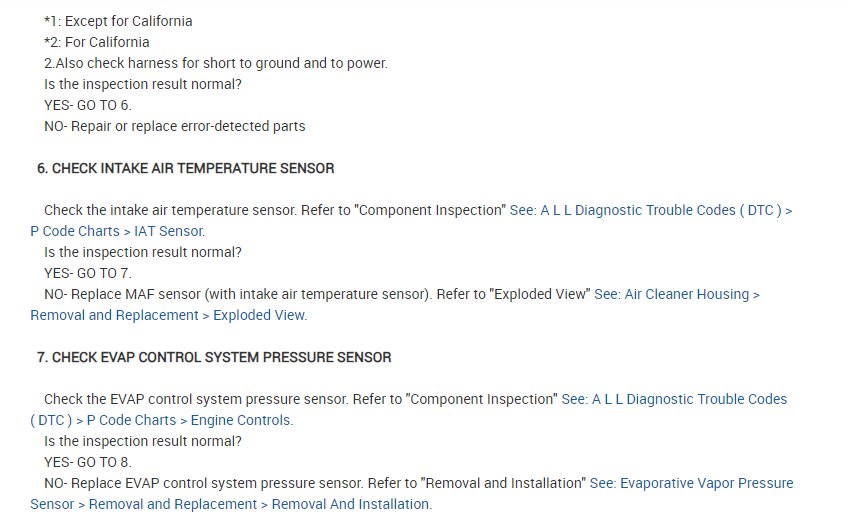This screenshot has height=522, width=848.
Task: Click the 'YES- GO TO 7.' line
Action: (88, 273)
